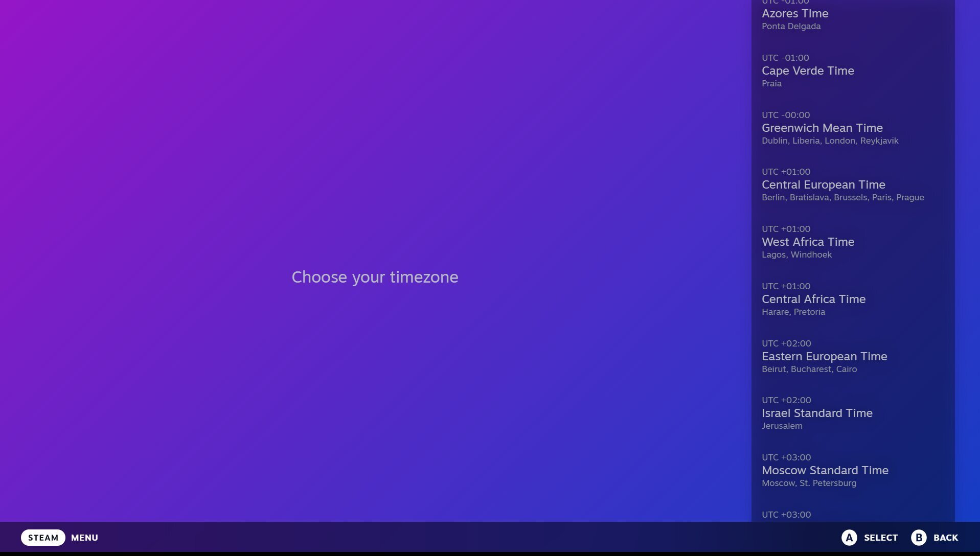This screenshot has width=980, height=556.
Task: Click Dublin, Liberia, London, Reykjavik text
Action: pyautogui.click(x=830, y=141)
